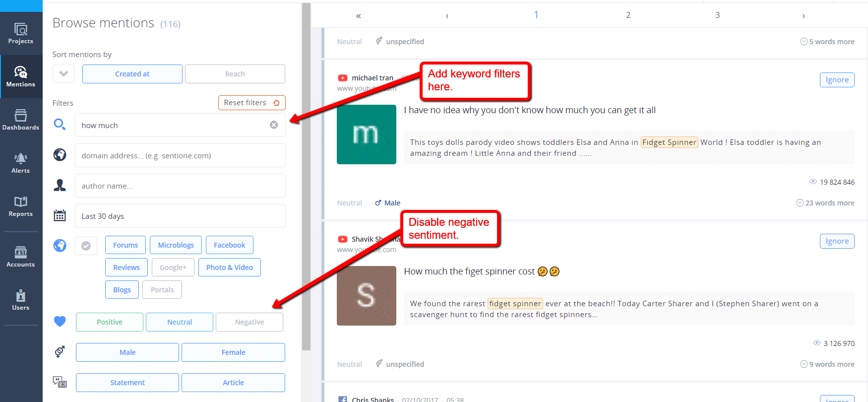Screen dimensions: 868x402
Task: Toggle the Facebook source filter
Action: tap(229, 245)
